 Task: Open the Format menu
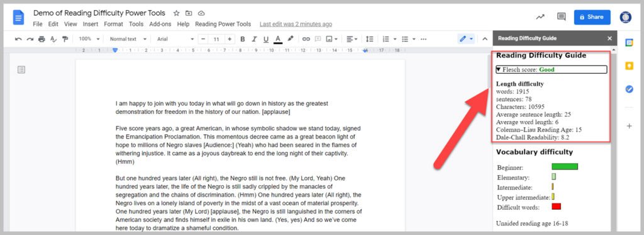[113, 24]
